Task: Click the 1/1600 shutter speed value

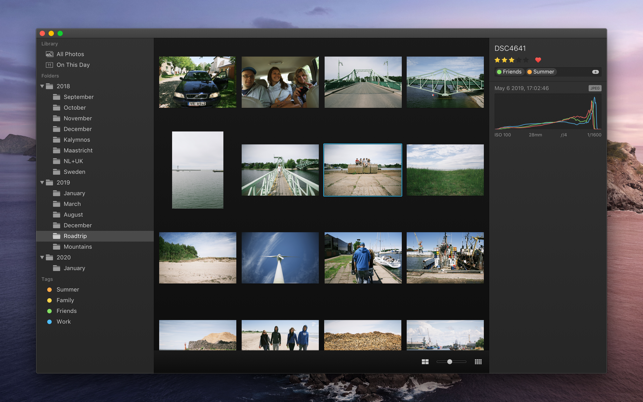Action: tap(594, 135)
